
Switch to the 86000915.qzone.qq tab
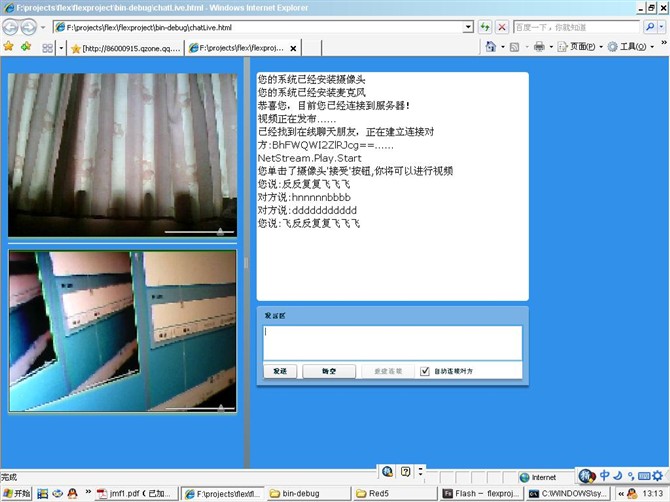click(x=126, y=48)
